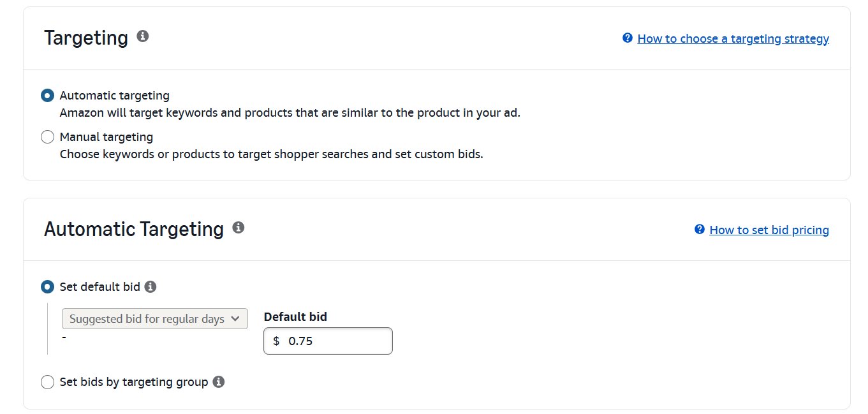Screen dimensions: 868x414
Task: Click the Default bid label
Action: pos(295,316)
